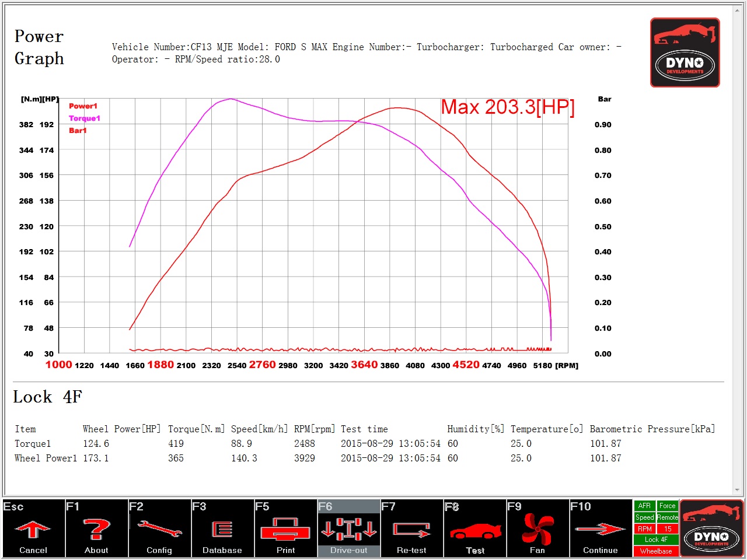747x560 pixels.
Task: Turn on the F9 Fan icon
Action: (537, 529)
